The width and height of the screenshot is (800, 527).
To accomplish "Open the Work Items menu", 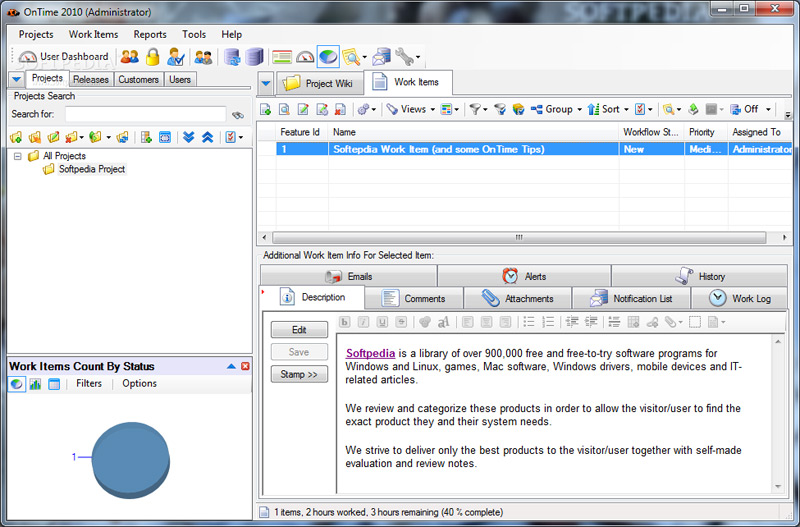I will coord(93,34).
